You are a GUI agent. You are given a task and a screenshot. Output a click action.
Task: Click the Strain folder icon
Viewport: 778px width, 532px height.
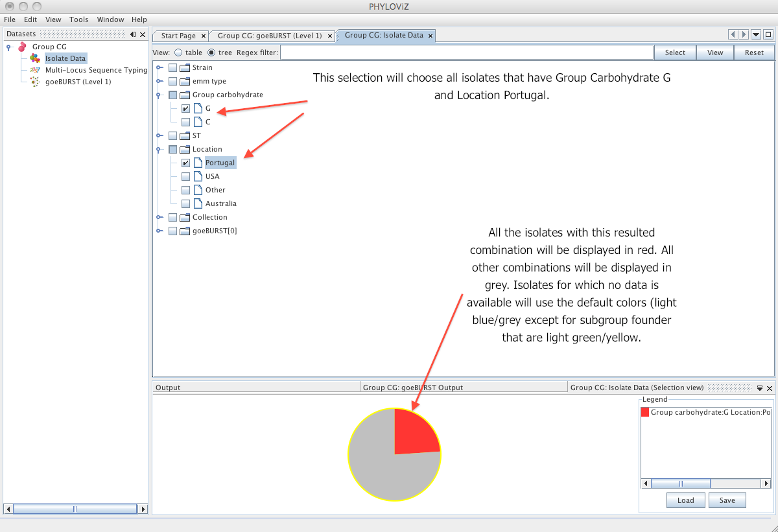coord(184,67)
